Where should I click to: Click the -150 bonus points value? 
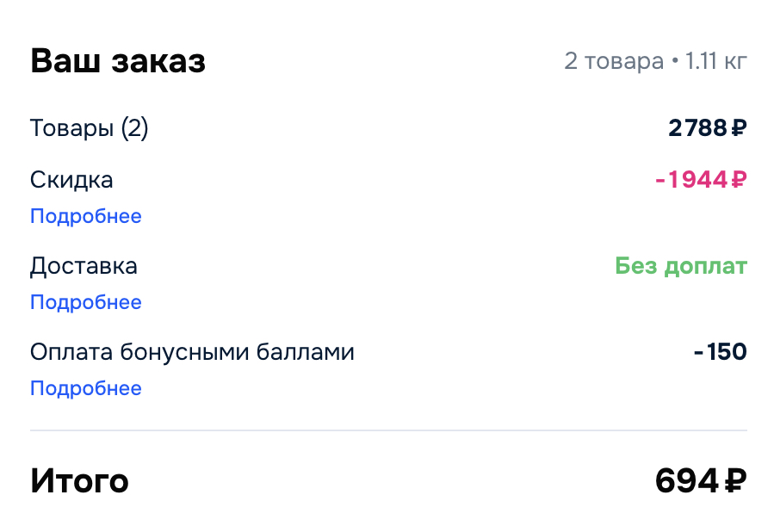point(720,352)
